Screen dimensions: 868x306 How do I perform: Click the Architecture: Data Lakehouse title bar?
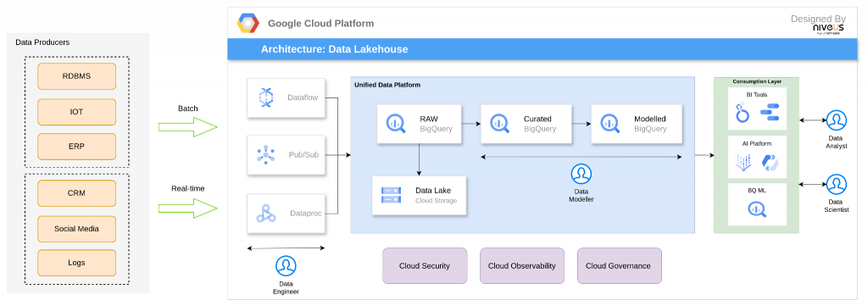tap(542, 49)
